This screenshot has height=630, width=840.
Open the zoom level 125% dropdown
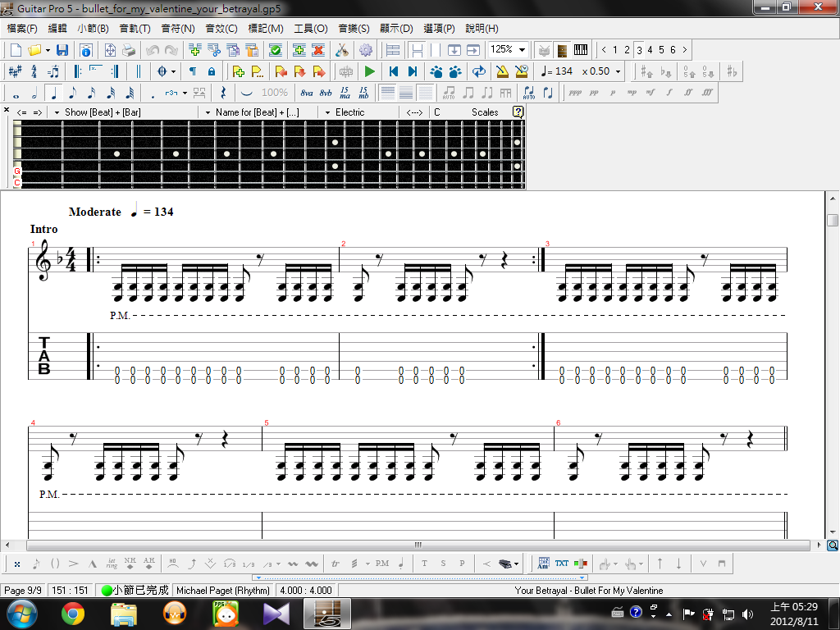pos(522,50)
